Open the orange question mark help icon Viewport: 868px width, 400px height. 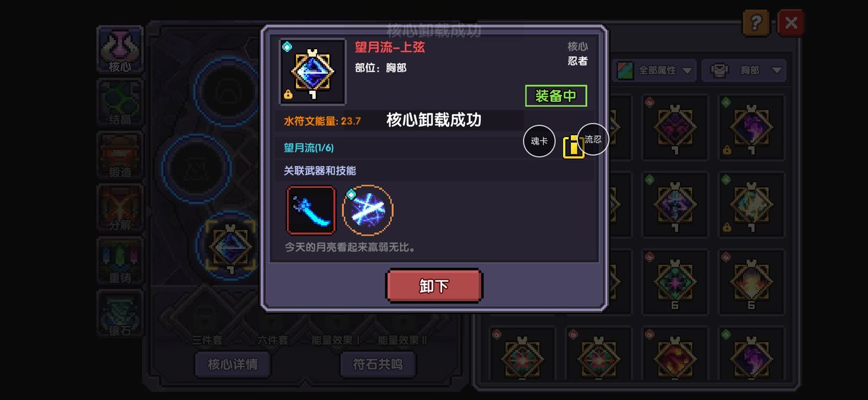756,23
